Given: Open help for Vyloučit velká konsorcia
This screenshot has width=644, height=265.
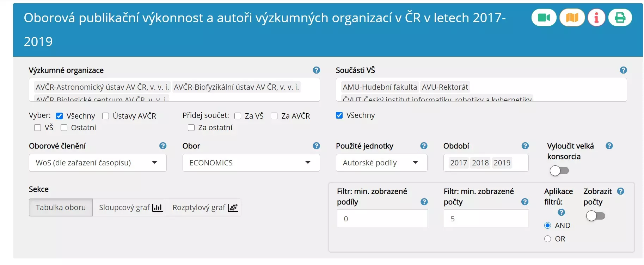Looking at the screenshot, I should coord(609,146).
